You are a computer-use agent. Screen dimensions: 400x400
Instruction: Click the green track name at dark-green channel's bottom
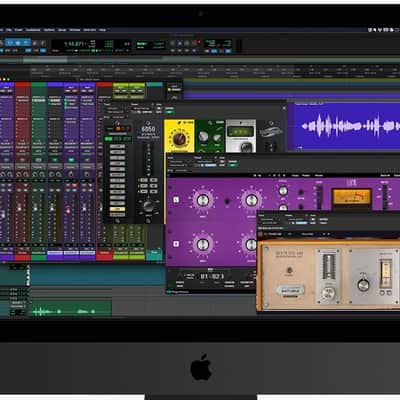39,253
